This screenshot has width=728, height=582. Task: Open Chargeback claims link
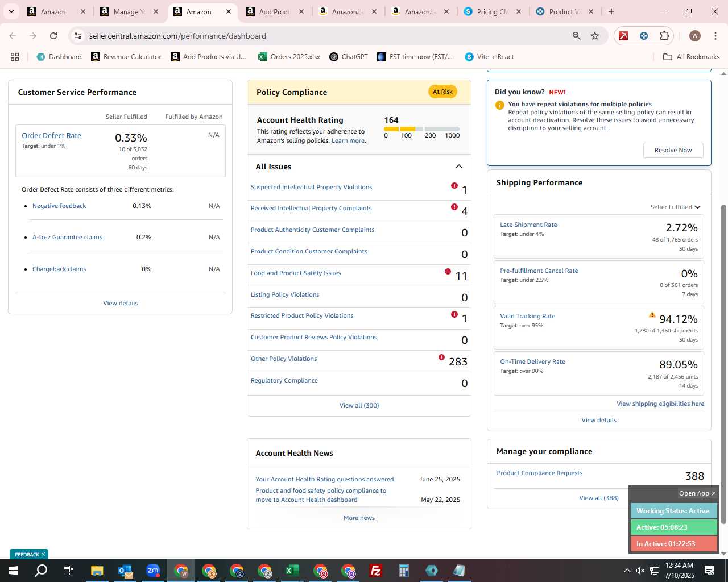pyautogui.click(x=59, y=269)
